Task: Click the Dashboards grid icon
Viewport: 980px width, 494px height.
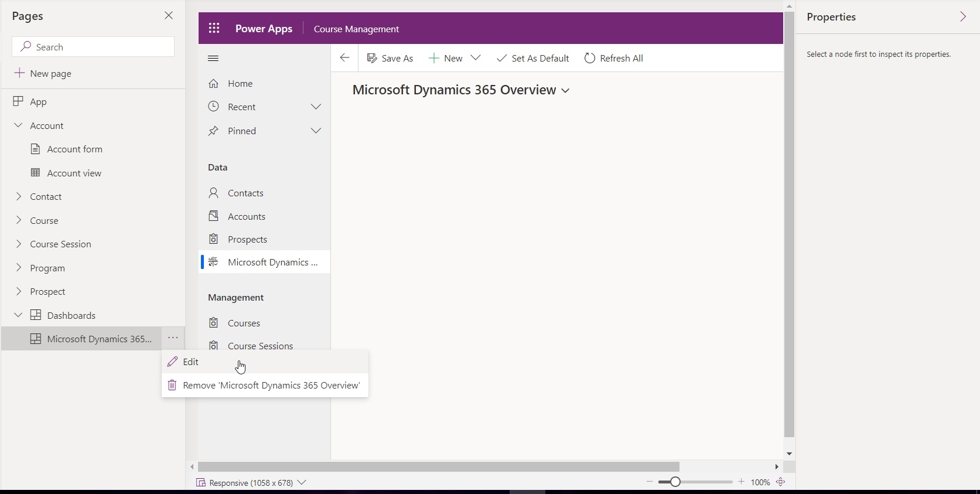Action: click(x=36, y=315)
